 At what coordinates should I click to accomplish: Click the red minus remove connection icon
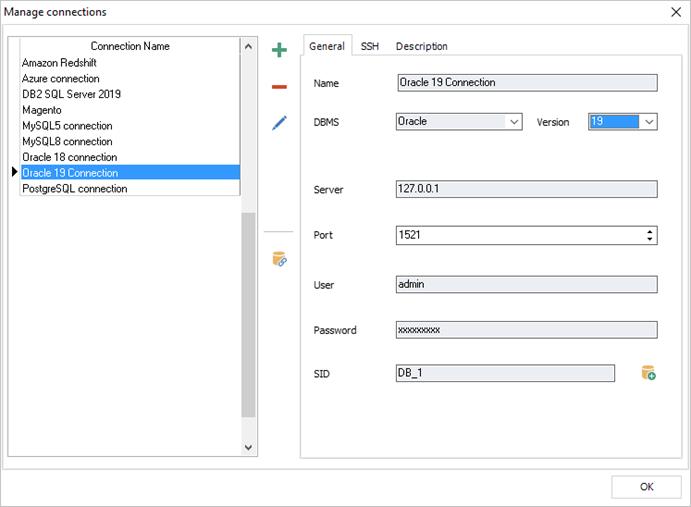pos(279,87)
